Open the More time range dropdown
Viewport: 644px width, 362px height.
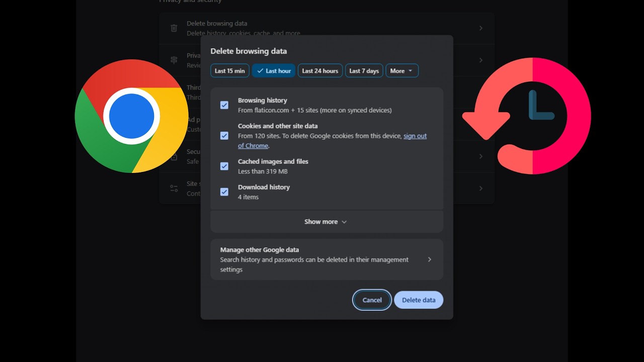(x=401, y=71)
